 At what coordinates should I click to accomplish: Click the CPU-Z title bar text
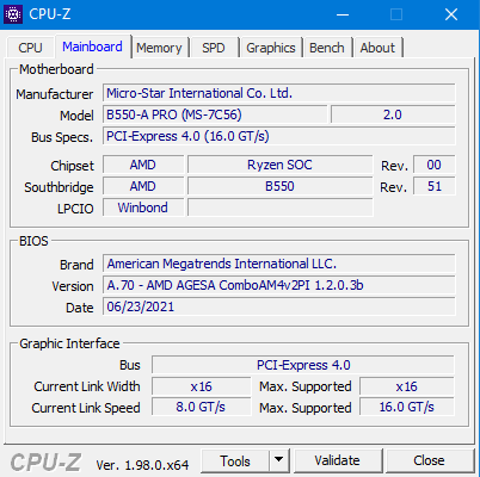tap(50, 14)
